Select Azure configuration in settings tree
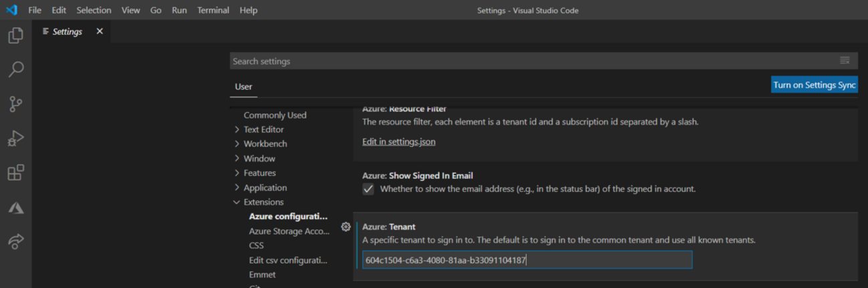Image resolution: width=868 pixels, height=288 pixels. 289,217
